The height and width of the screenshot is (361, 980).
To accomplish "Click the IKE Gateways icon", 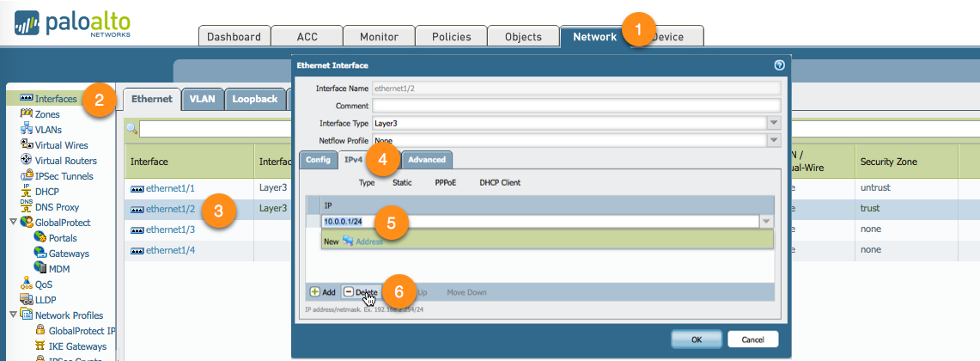I will click(x=40, y=346).
